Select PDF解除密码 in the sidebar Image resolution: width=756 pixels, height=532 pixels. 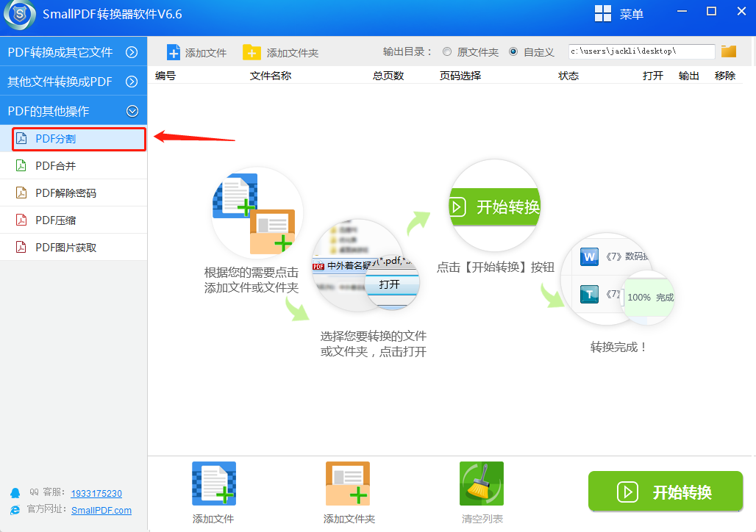(x=66, y=193)
